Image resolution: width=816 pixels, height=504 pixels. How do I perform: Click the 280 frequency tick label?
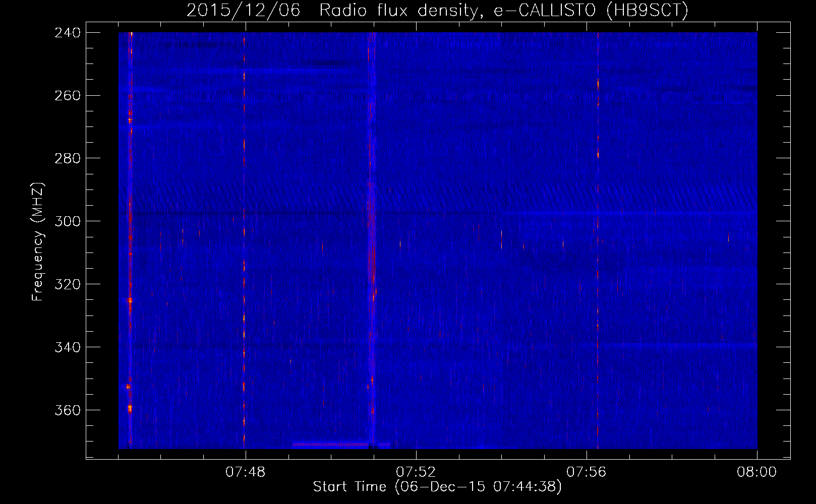pos(68,159)
